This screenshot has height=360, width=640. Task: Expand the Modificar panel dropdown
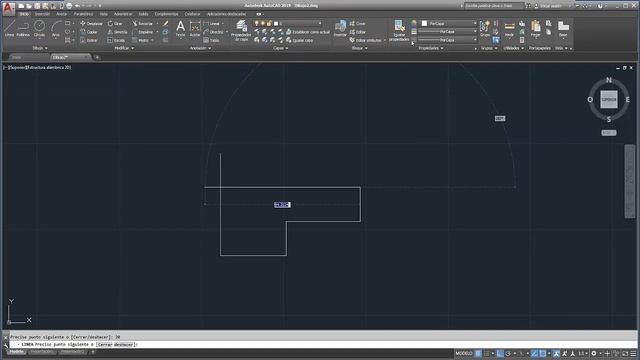(124, 48)
